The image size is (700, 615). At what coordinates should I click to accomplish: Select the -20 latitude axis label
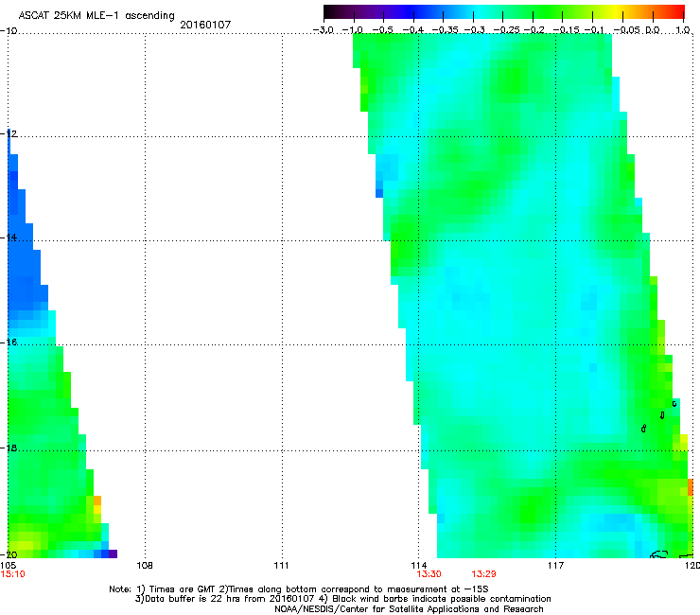[9, 554]
